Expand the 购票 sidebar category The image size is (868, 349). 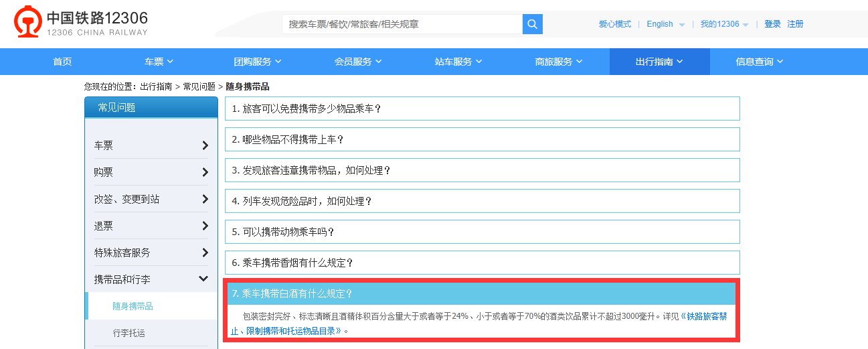pos(151,172)
